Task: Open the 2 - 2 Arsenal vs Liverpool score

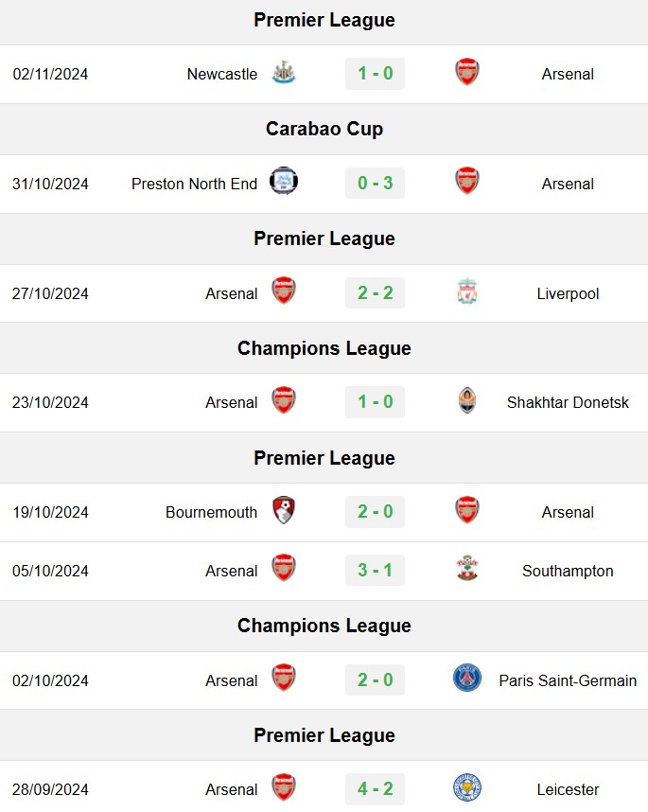Action: tap(376, 293)
